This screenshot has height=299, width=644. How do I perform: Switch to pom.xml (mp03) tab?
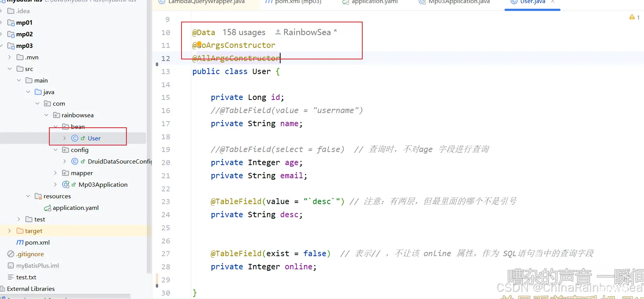click(x=298, y=2)
